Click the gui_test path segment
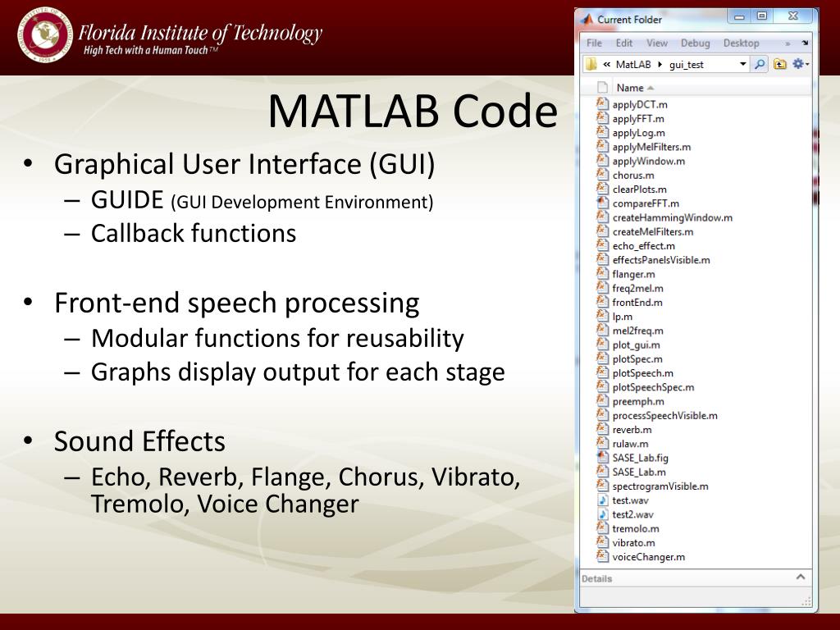Viewport: 840px width, 630px height. coord(687,65)
